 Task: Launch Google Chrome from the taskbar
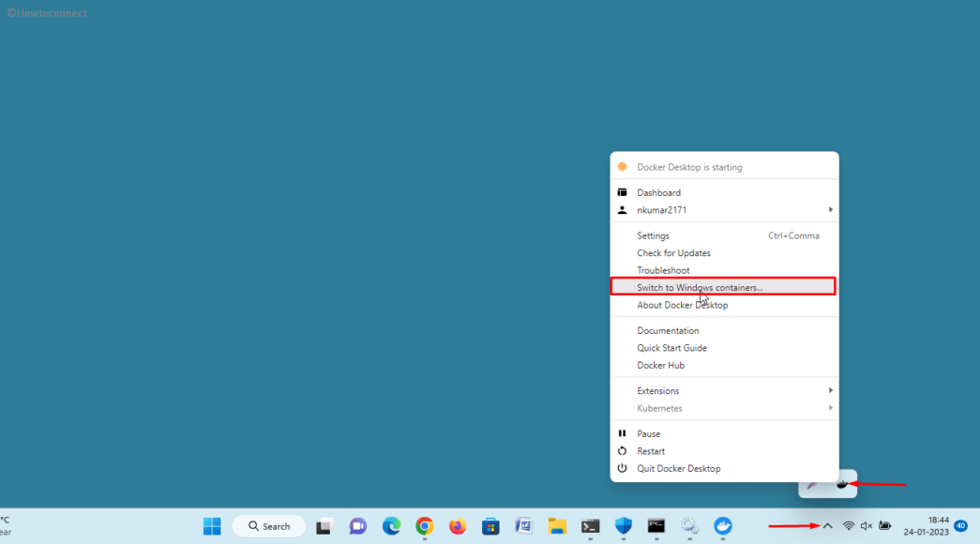425,526
